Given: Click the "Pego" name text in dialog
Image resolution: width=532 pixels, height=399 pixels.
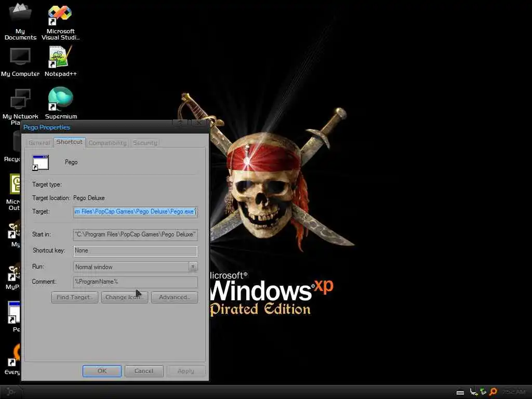Looking at the screenshot, I should (71, 162).
